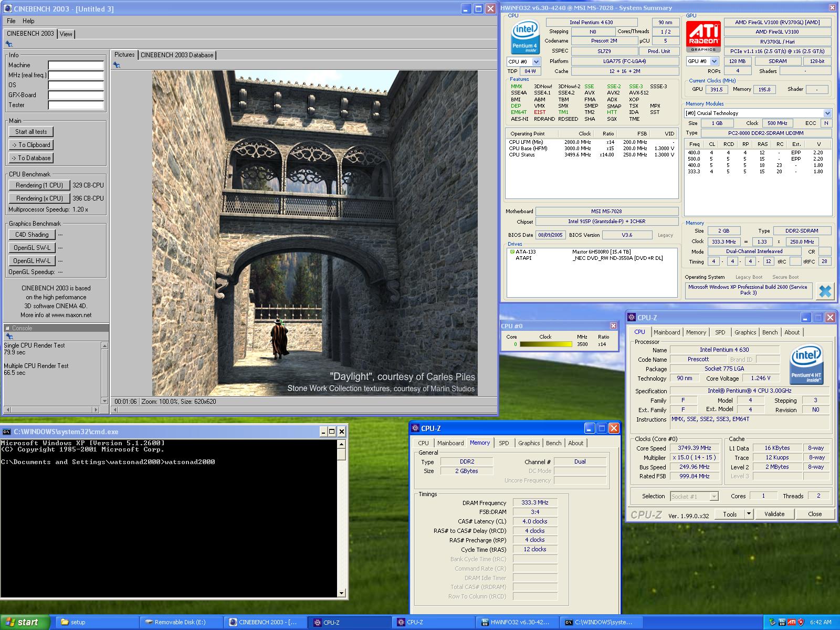Click the DRAM Frequency 333.3 MHz value

point(535,502)
